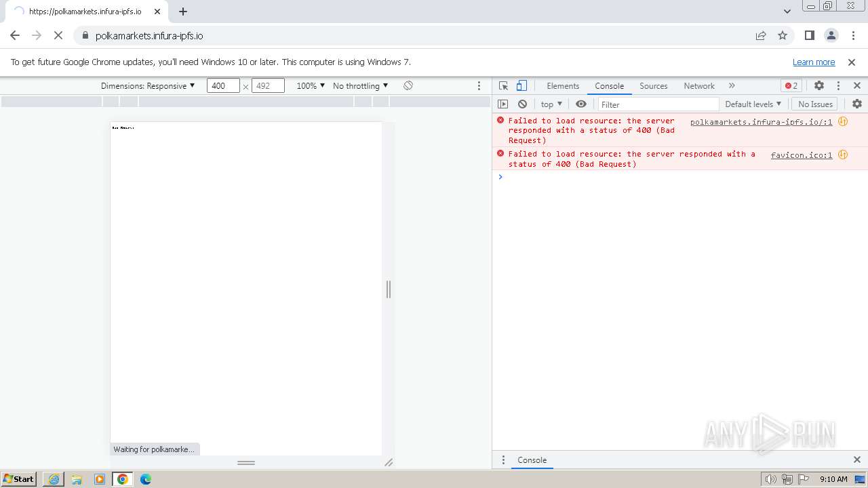
Task: Select Console drawer tab
Action: point(532,460)
